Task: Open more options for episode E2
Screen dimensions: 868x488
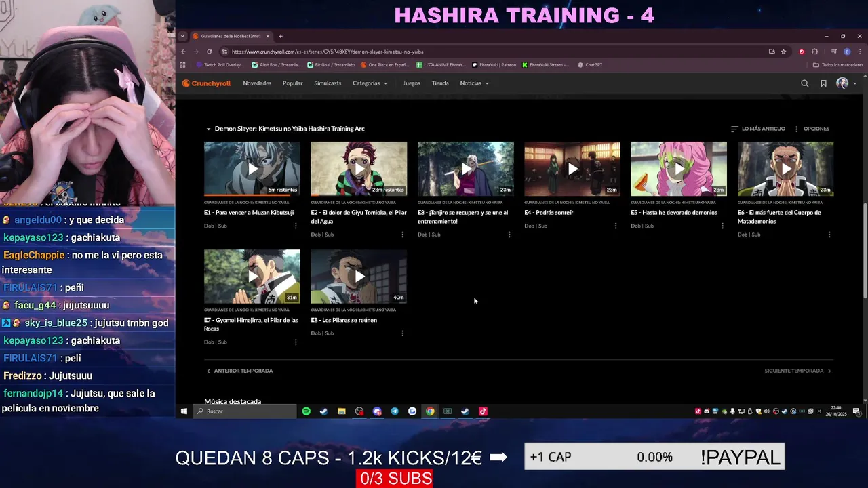Action: click(x=402, y=235)
